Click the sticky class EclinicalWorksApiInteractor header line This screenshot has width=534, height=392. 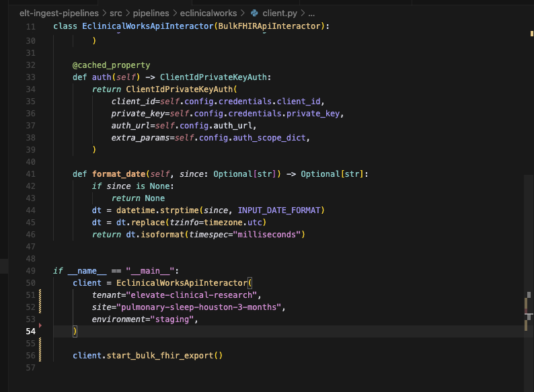point(192,26)
